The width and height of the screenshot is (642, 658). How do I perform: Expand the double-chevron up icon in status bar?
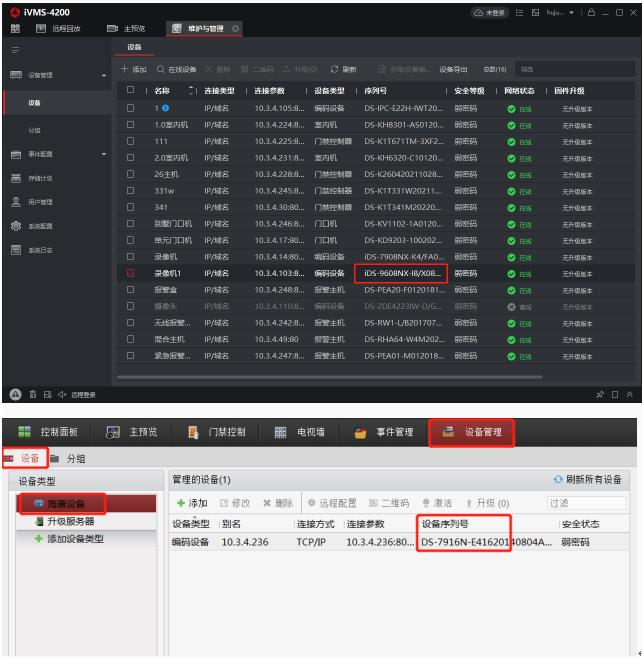tap(630, 394)
